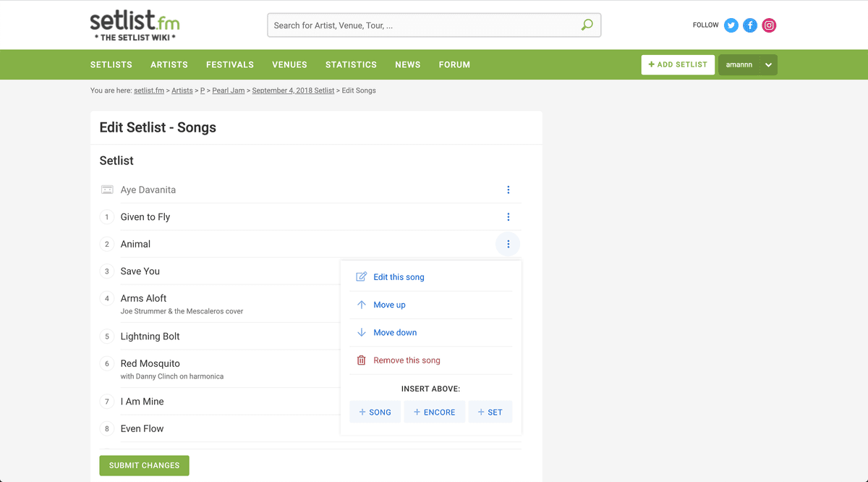Open the Twitter follow icon
This screenshot has height=482, width=868.
point(731,25)
